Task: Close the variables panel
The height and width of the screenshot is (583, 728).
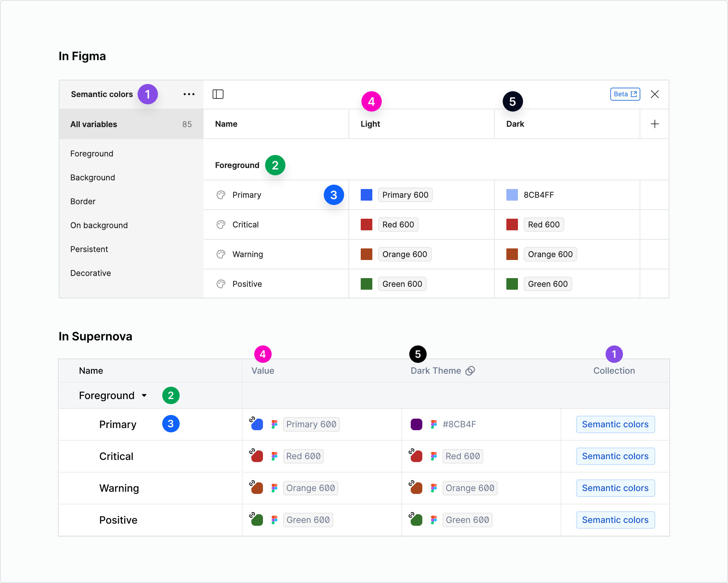Action: point(655,94)
